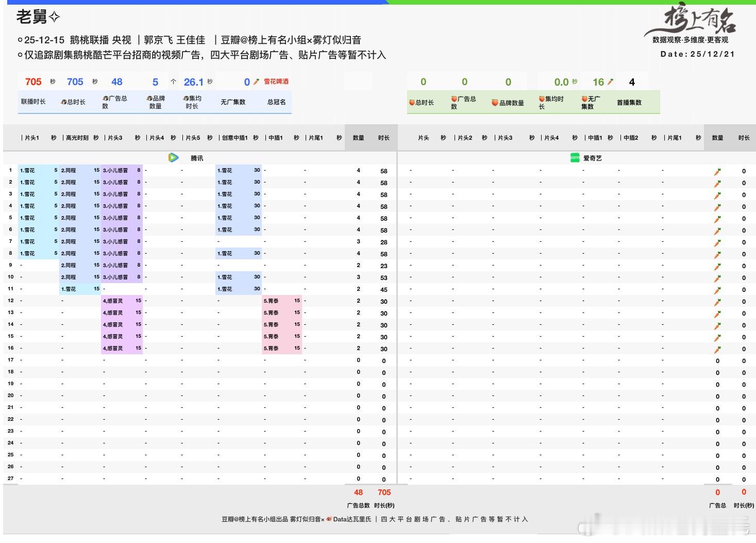This screenshot has height=543, width=756.
Task: Click the 豆瓣@榜上有名小组出品 footer credit
Action: (254, 519)
